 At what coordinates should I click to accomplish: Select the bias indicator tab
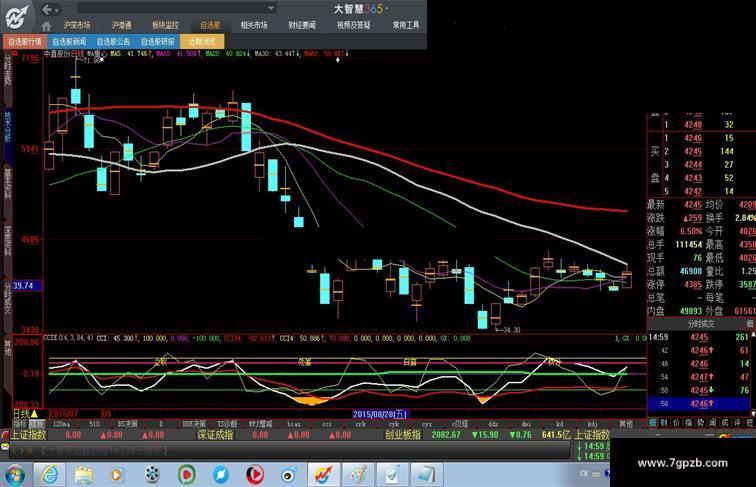point(294,424)
